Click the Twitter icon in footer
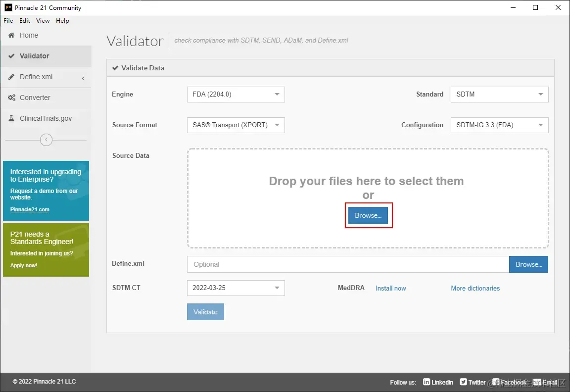Screen dimensions: 570x392 [x=463, y=382]
